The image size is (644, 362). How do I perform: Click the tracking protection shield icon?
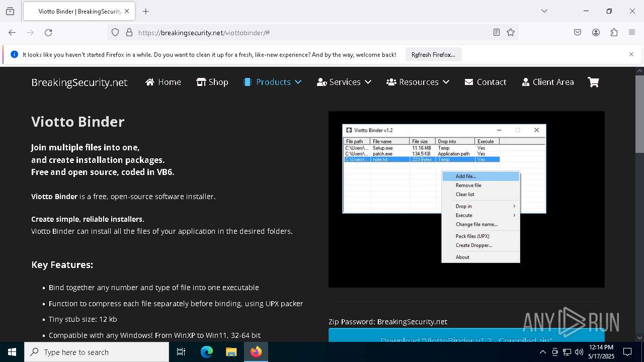click(x=115, y=32)
